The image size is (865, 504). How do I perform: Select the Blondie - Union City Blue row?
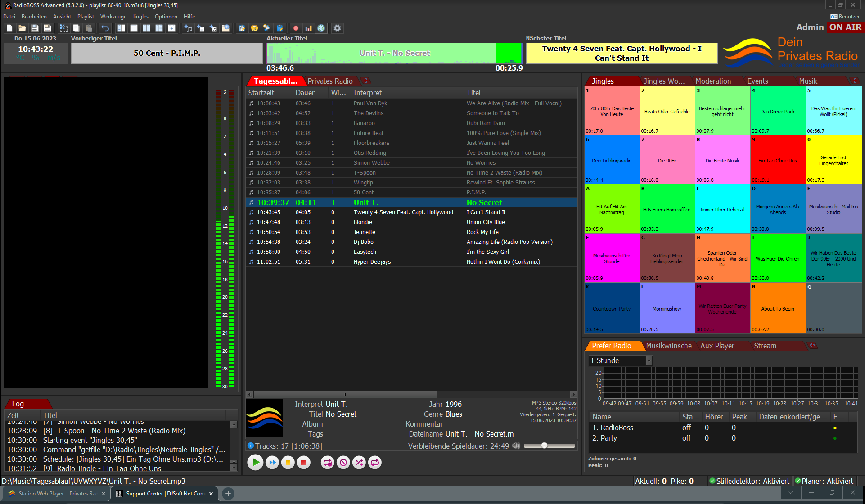click(411, 222)
